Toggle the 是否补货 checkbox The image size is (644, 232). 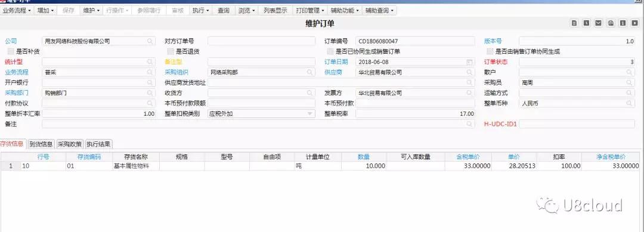click(11, 52)
